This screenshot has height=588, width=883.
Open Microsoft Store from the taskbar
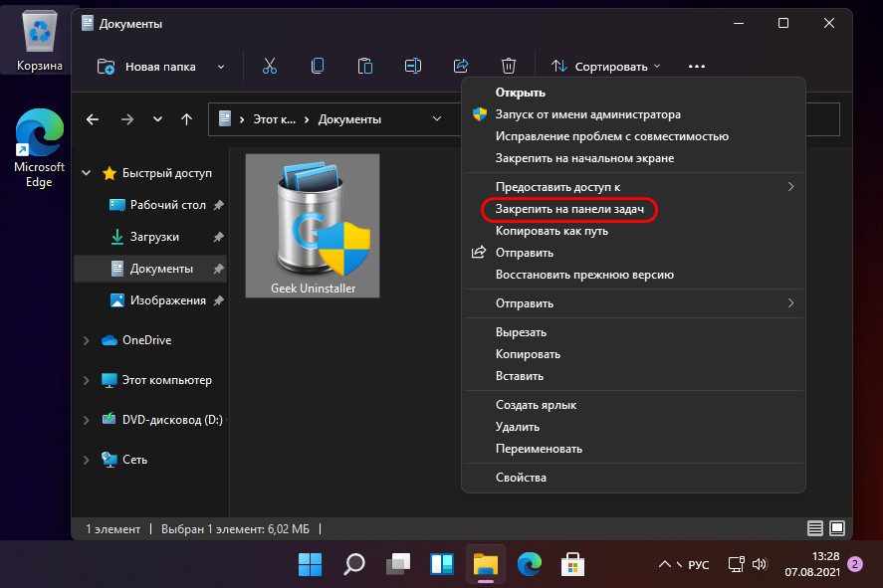(572, 564)
